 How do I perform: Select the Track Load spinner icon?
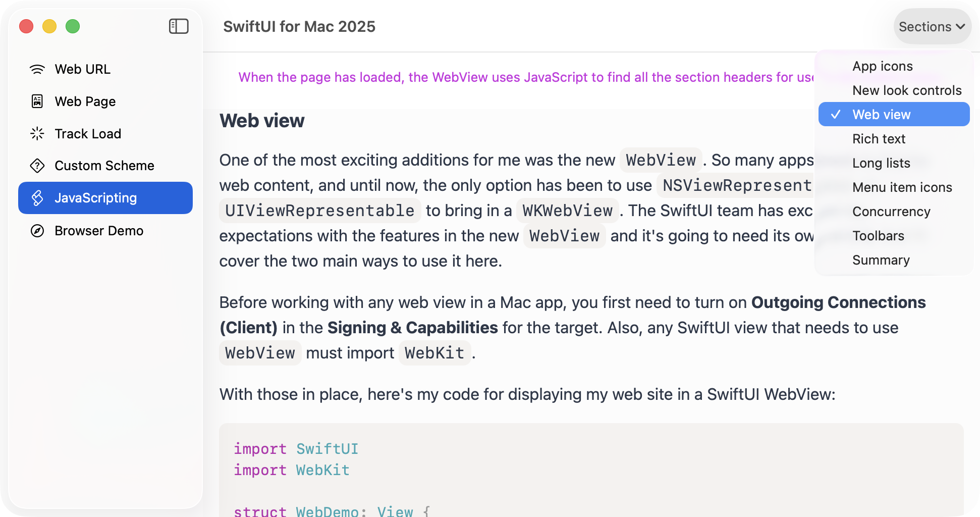[36, 133]
